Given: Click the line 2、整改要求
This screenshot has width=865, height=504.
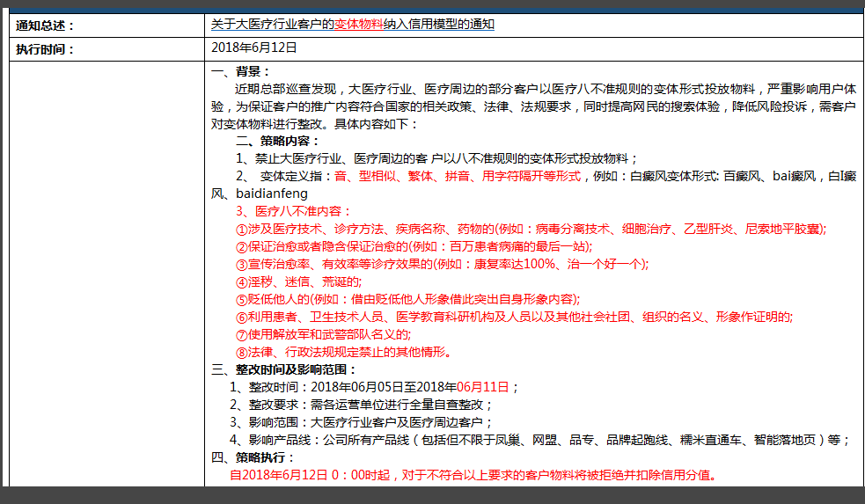Looking at the screenshot, I should click(362, 405).
